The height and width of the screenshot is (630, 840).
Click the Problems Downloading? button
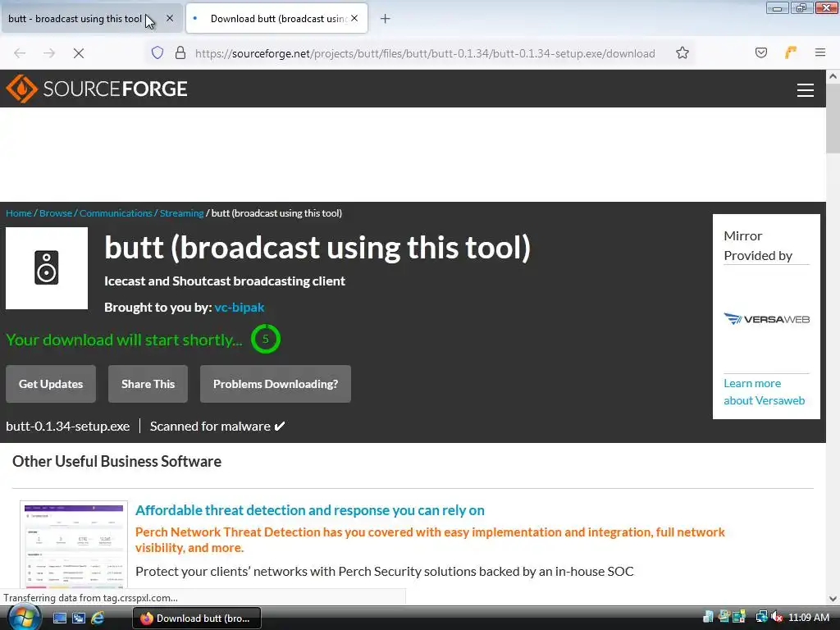pos(276,384)
